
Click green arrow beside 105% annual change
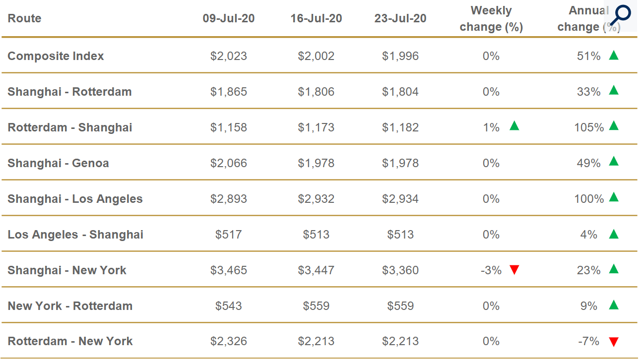pos(614,126)
